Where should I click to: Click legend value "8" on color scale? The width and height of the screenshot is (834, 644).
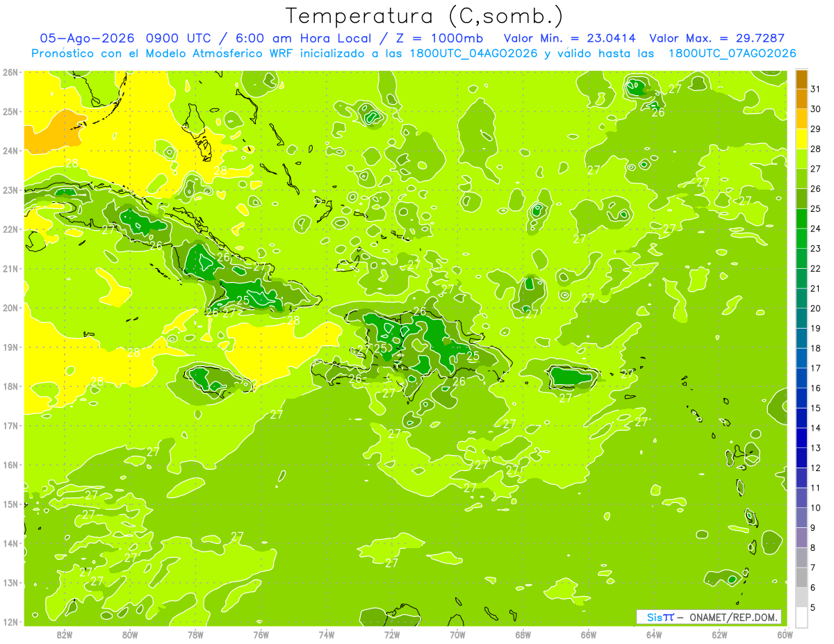(x=812, y=547)
